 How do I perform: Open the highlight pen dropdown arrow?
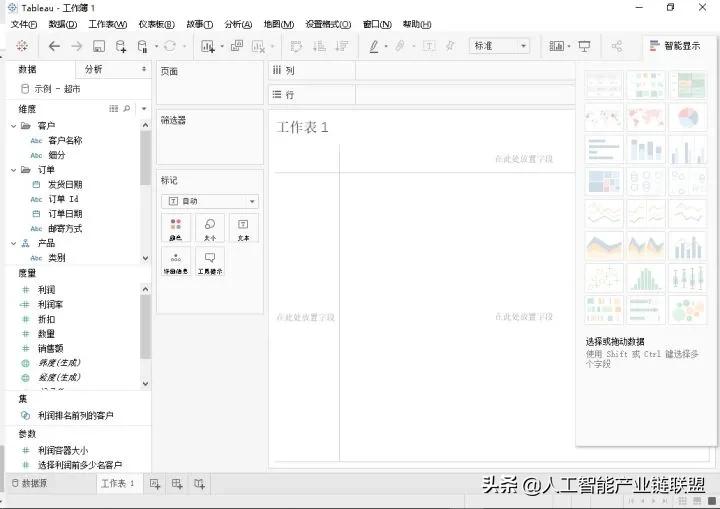(x=386, y=46)
